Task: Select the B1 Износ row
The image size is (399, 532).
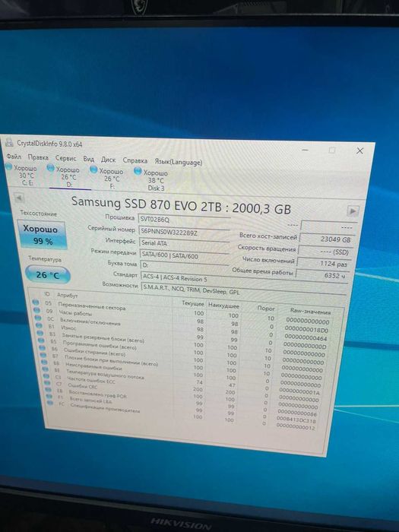Action: pos(182,335)
